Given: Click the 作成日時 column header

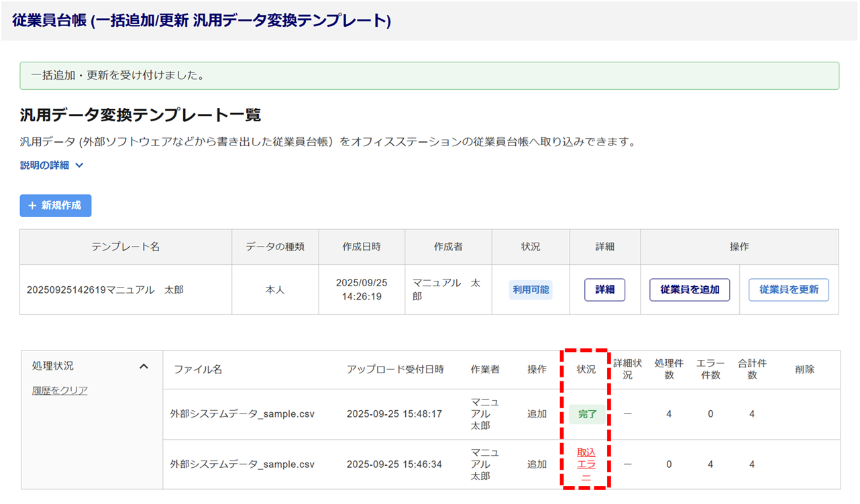Looking at the screenshot, I should pyautogui.click(x=362, y=247).
